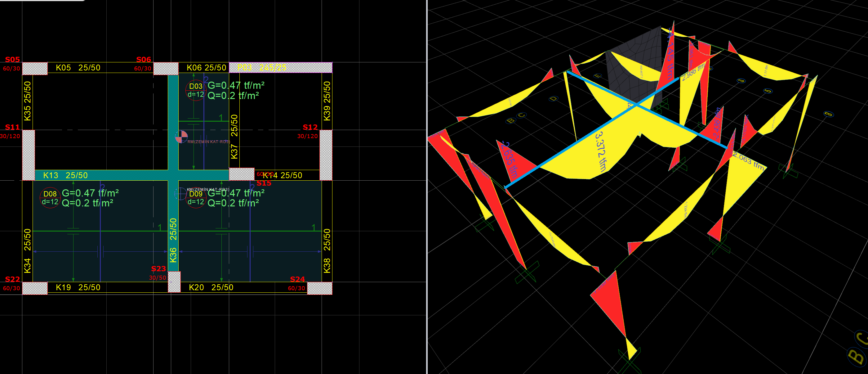The height and width of the screenshot is (374, 868).
Task: Select the K20 25/50 beam label
Action: (x=211, y=287)
